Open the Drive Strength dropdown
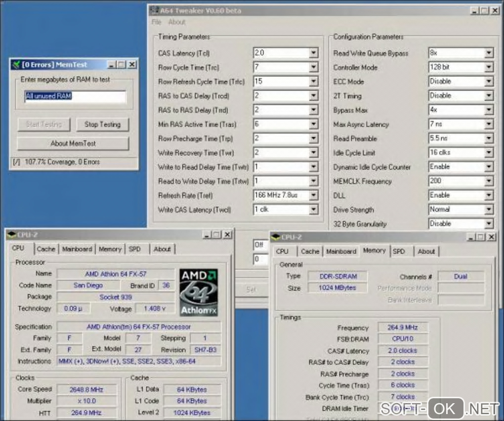 click(x=488, y=210)
